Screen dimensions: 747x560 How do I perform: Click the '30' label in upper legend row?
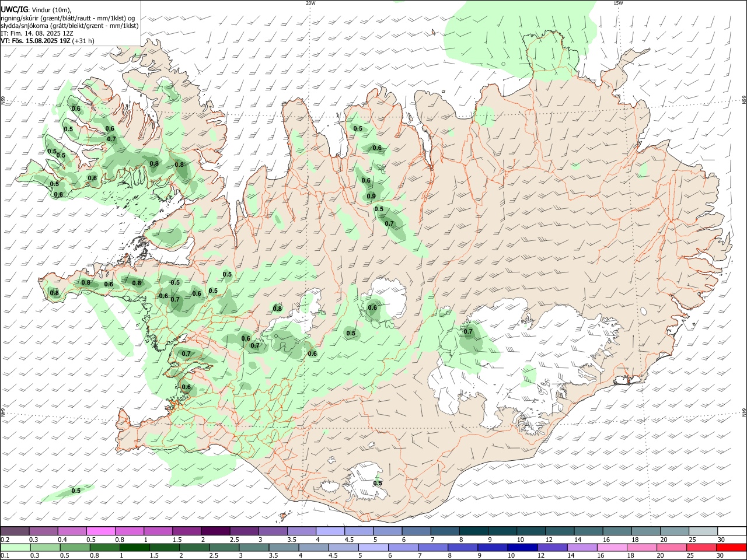pos(721,540)
